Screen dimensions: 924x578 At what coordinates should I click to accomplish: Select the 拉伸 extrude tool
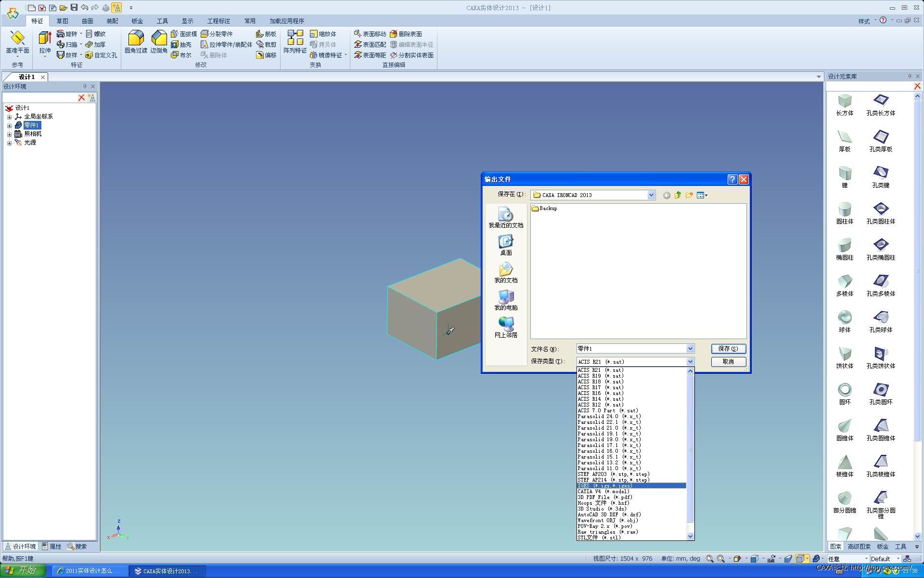click(45, 42)
